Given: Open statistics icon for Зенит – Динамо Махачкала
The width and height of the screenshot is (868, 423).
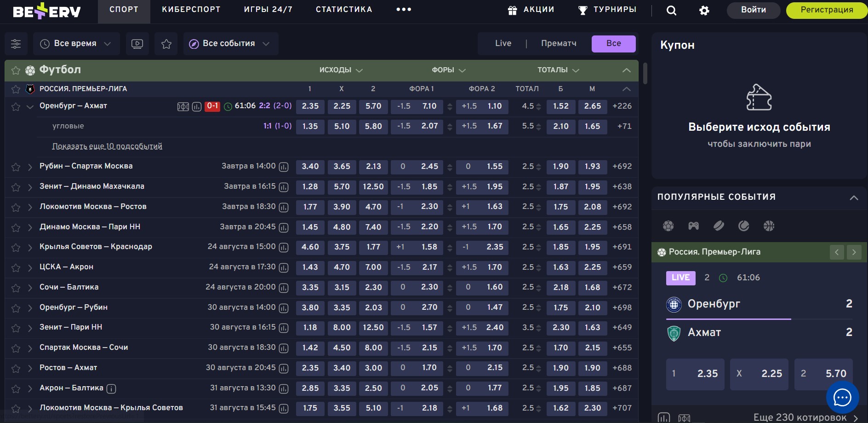Looking at the screenshot, I should 284,187.
